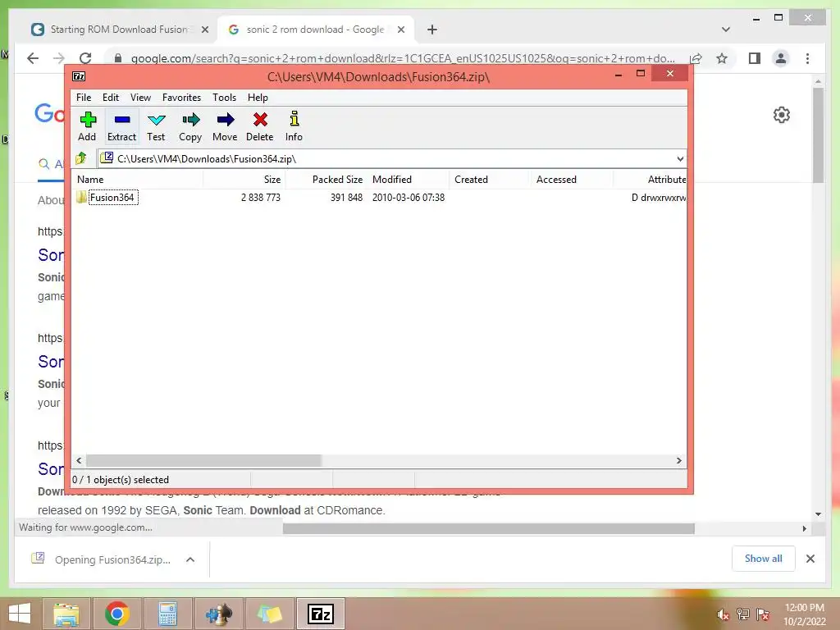The image size is (840, 630).
Task: Click Chrome page vertical scrollbar thumb
Action: coord(818,135)
